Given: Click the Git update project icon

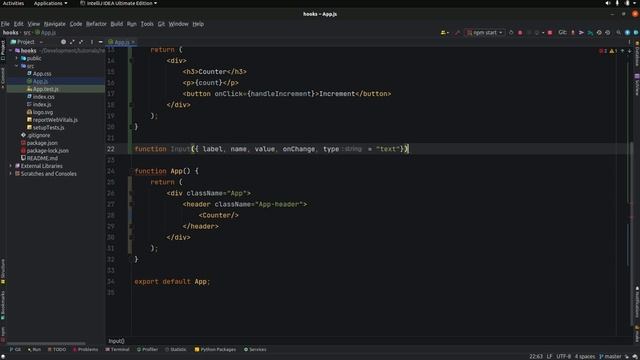Looking at the screenshot, I should (x=573, y=33).
